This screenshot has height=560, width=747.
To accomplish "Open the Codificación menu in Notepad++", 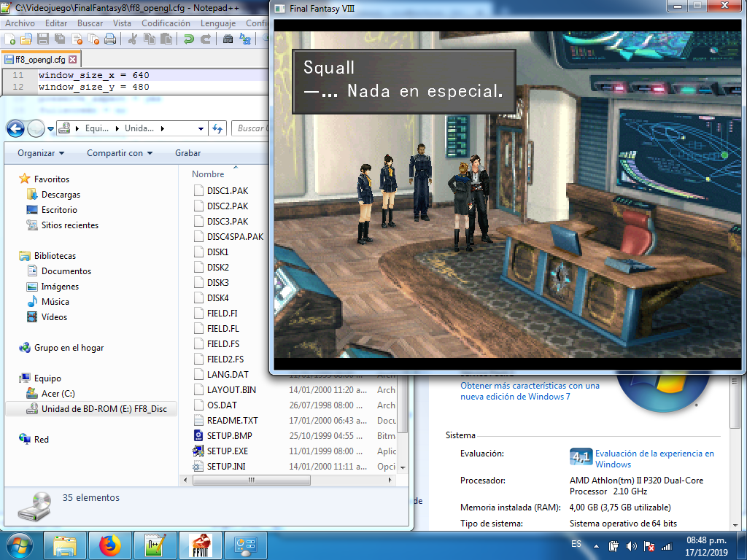I will (166, 23).
